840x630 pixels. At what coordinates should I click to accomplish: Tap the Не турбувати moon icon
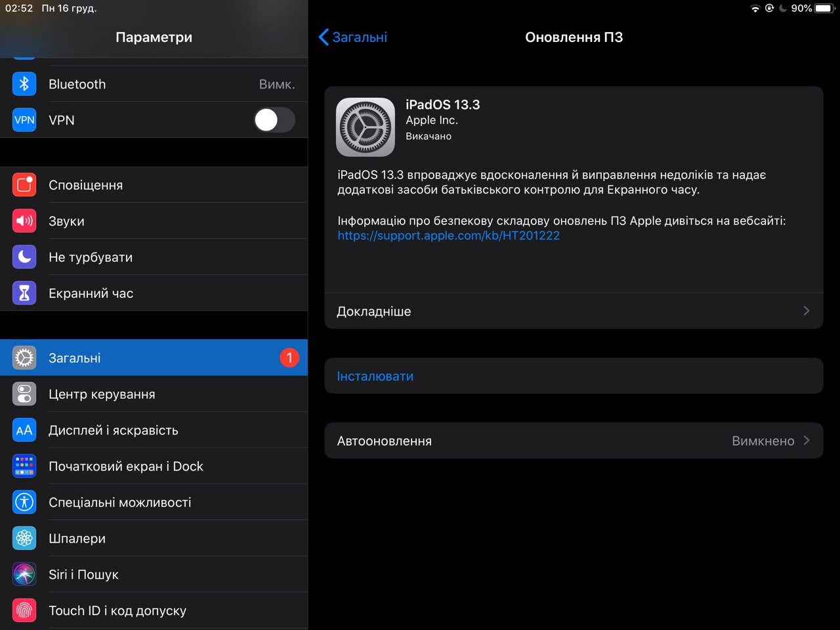24,257
